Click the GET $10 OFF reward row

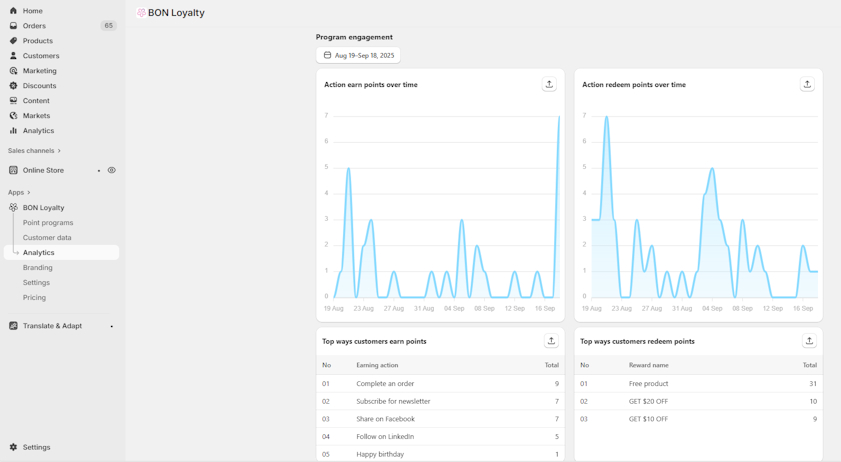tap(698, 419)
